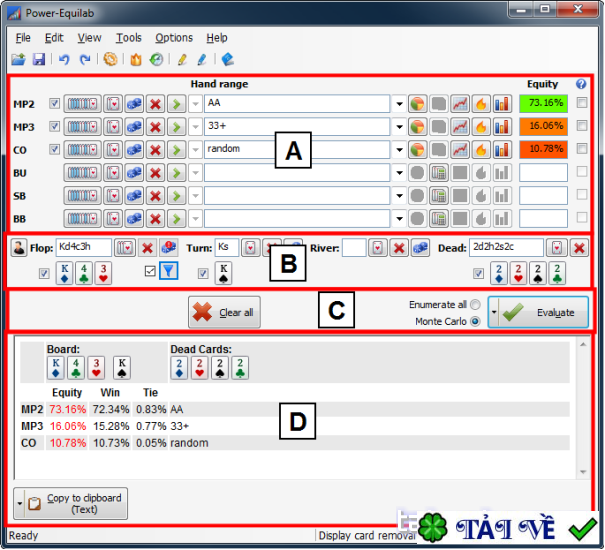Toggle the checkbox beside the filter funnel
This screenshot has height=550, width=605.
click(150, 271)
